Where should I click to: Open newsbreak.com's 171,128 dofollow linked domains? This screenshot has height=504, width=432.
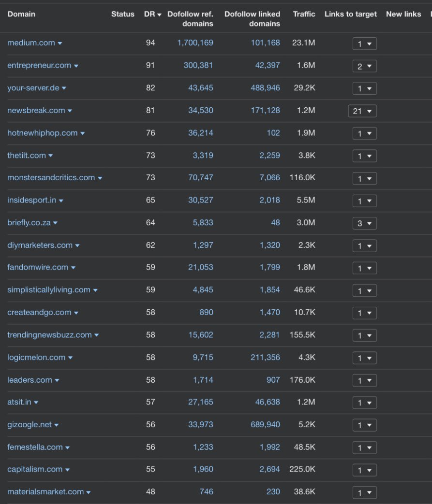tap(265, 110)
